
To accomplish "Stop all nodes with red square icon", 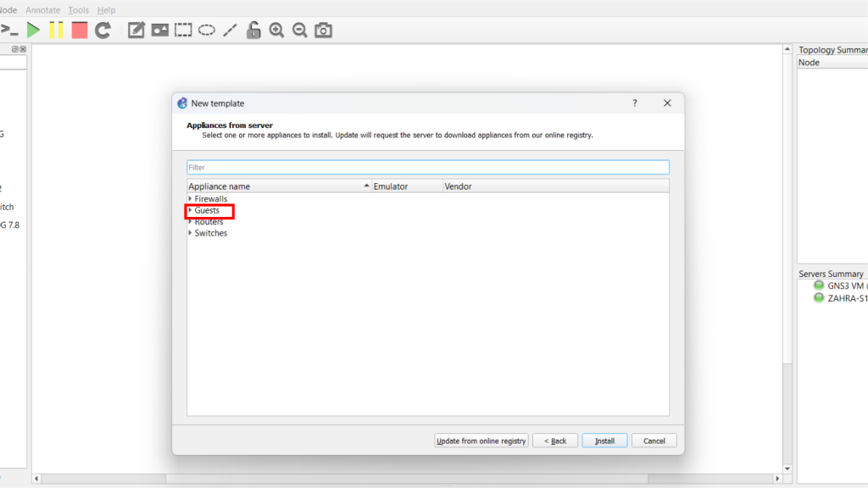I will 79,30.
